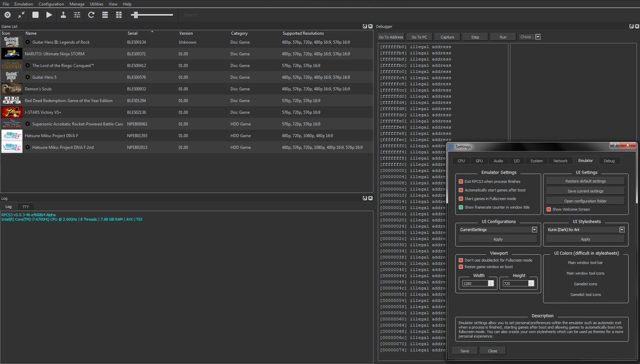Apply the selected UI stylesheet
The image size is (640, 364).
pyautogui.click(x=585, y=239)
